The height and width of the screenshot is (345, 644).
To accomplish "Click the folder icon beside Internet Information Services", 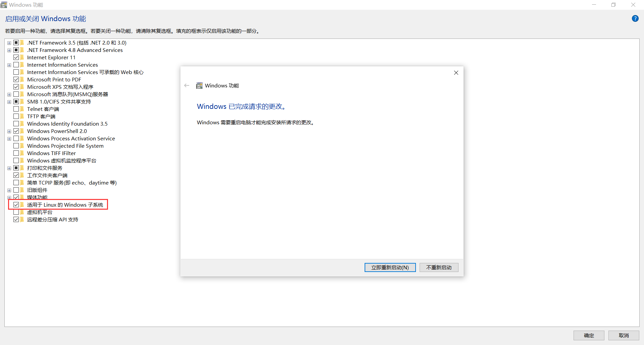I will click(x=22, y=65).
